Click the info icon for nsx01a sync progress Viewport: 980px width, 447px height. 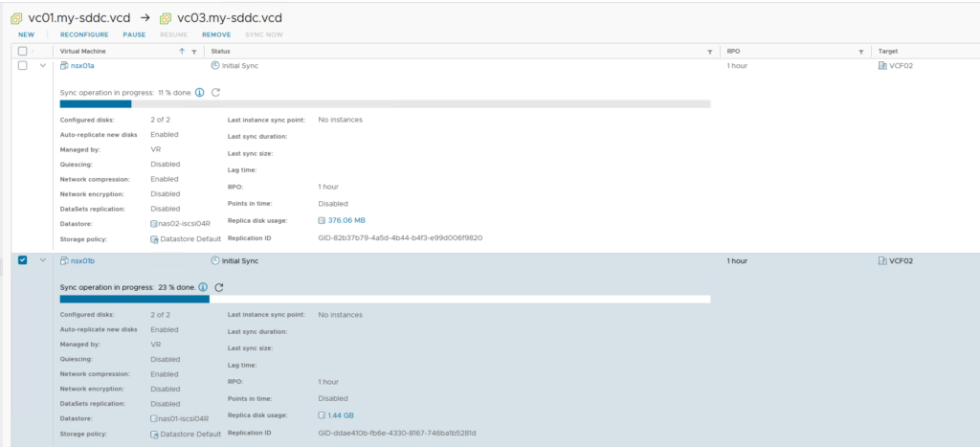(x=200, y=92)
